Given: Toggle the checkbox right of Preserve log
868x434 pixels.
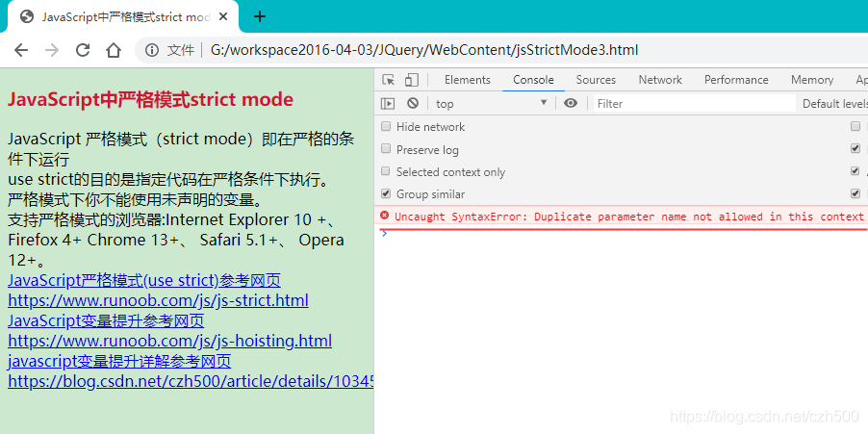Looking at the screenshot, I should coord(855,149).
